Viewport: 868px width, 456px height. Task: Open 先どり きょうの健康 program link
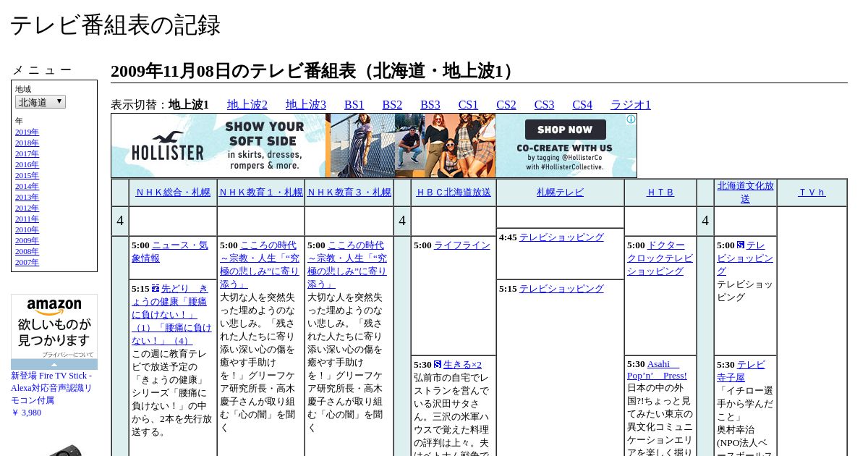pos(172,314)
